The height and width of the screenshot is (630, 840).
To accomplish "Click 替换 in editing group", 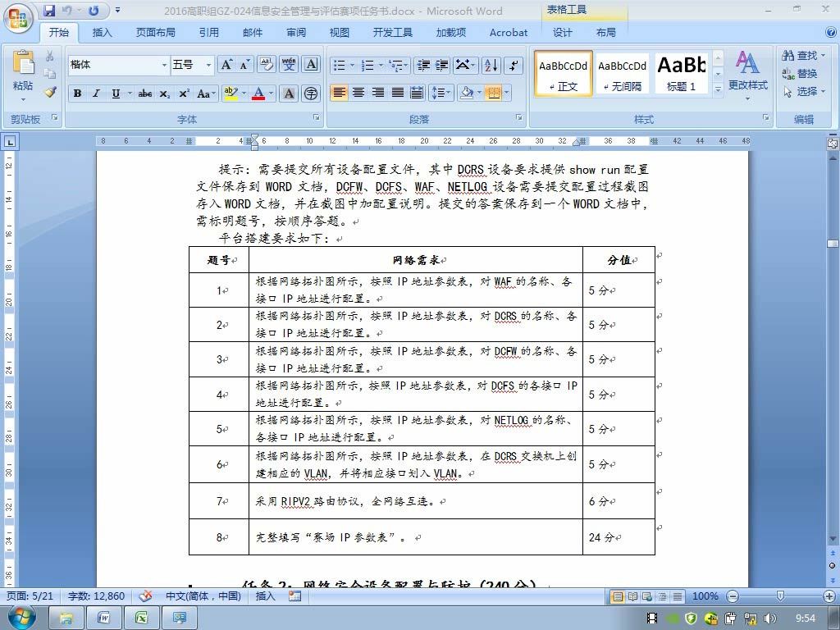I will pyautogui.click(x=800, y=73).
